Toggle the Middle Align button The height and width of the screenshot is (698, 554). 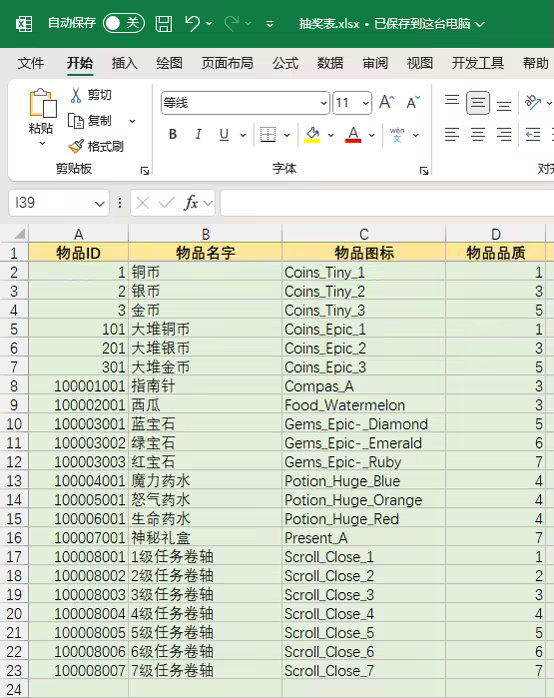(478, 103)
